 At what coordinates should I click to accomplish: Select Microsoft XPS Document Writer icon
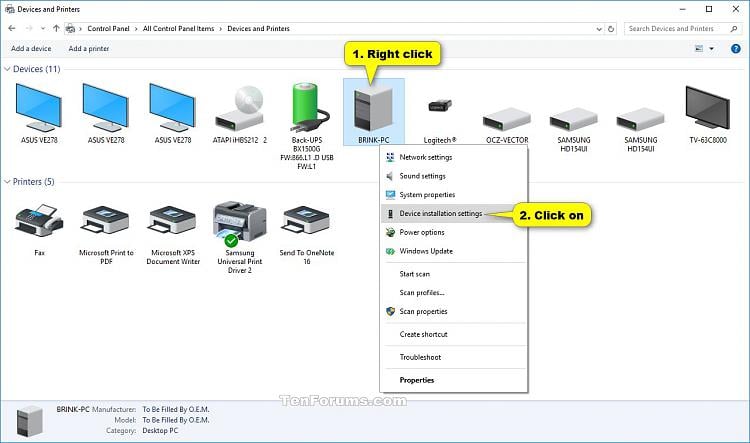173,220
